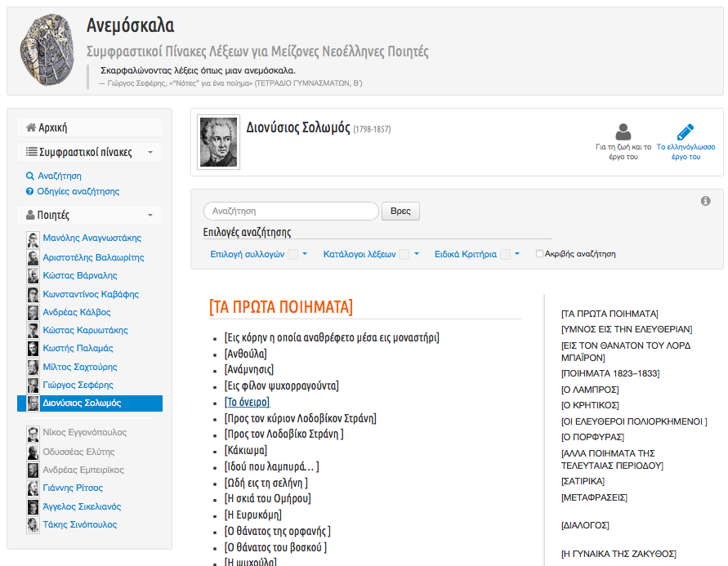Click Dionysios Solomos portrait thumbnail
This screenshot has width=728, height=566.
(218, 142)
